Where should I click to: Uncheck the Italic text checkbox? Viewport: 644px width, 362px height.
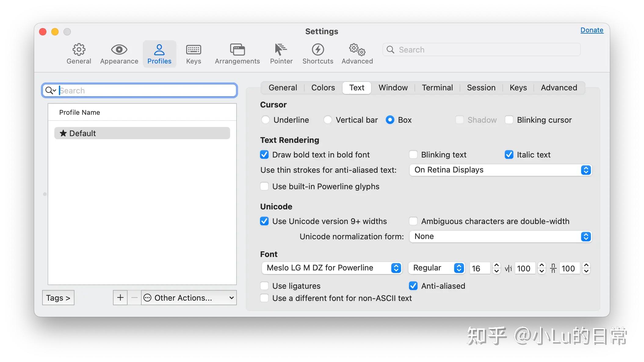509,155
